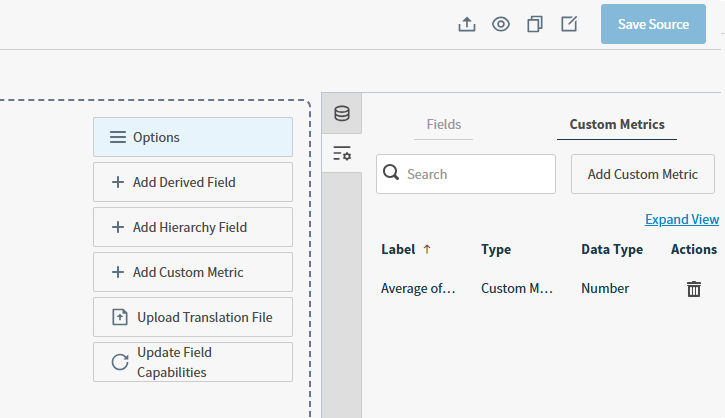Switch to the Custom Metrics tab
This screenshot has width=725, height=418.
tap(617, 124)
